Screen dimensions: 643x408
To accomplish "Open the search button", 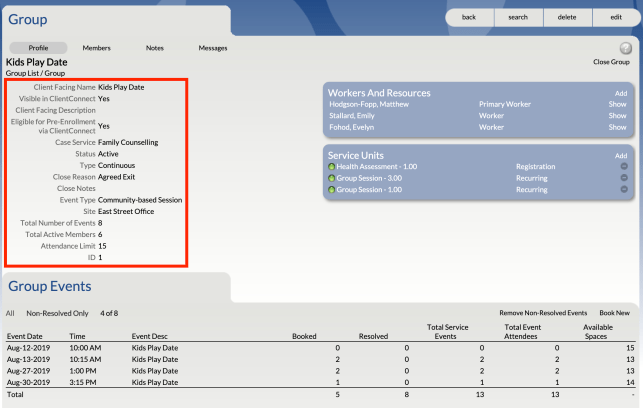I will click(x=518, y=17).
